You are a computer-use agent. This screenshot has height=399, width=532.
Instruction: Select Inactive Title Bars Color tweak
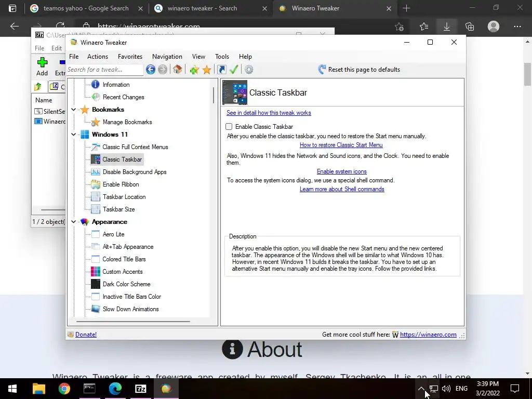tap(131, 297)
